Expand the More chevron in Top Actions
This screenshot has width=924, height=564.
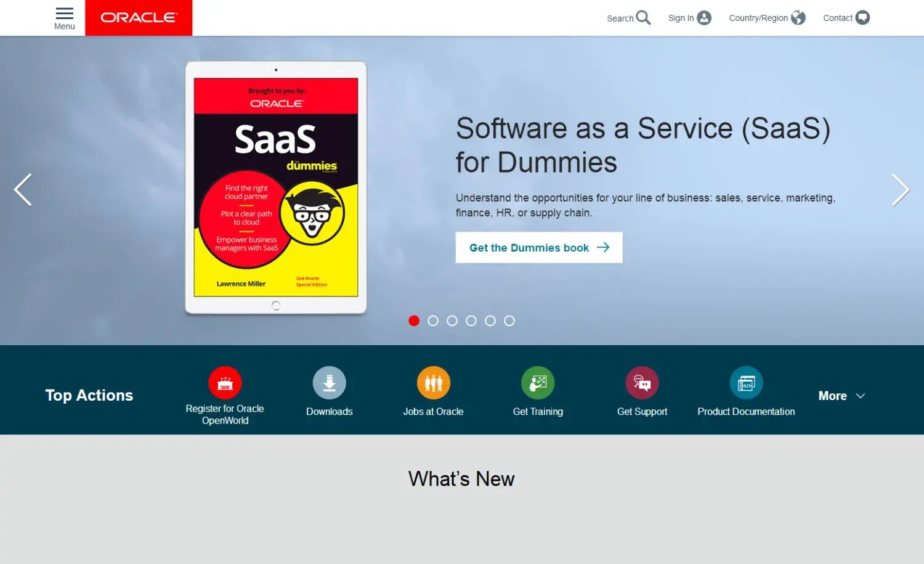(861, 396)
